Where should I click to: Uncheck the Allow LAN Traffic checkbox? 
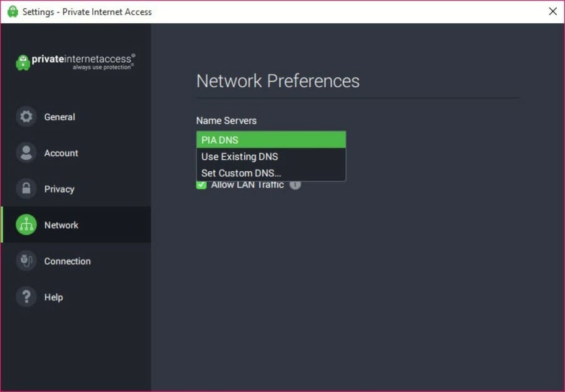[201, 185]
